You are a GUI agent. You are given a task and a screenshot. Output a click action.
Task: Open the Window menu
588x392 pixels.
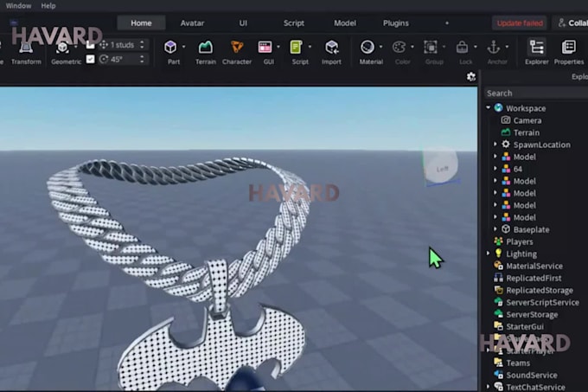18,6
